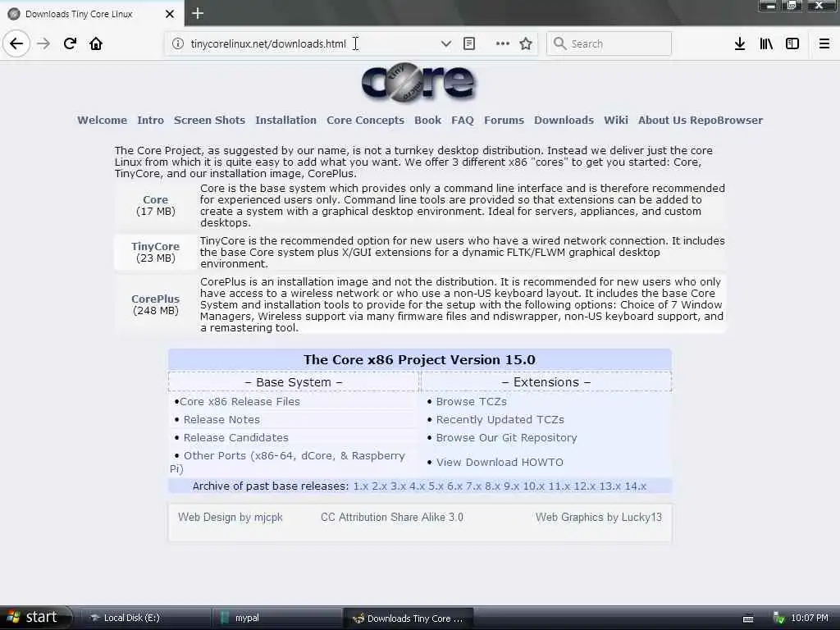Open the 14.x archive release
Viewport: 840px width, 630px height.
click(636, 486)
